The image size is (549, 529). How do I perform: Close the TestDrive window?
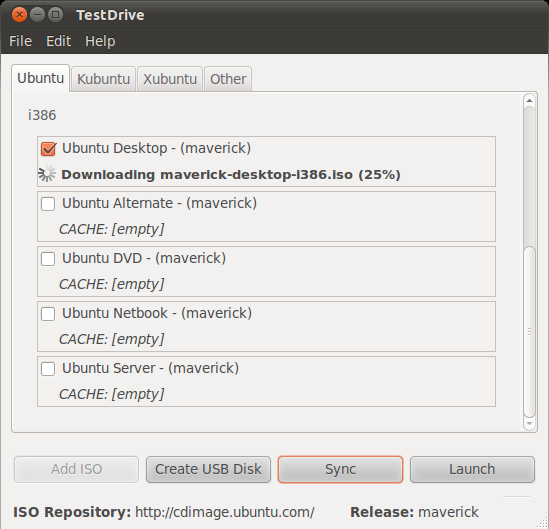[19, 15]
